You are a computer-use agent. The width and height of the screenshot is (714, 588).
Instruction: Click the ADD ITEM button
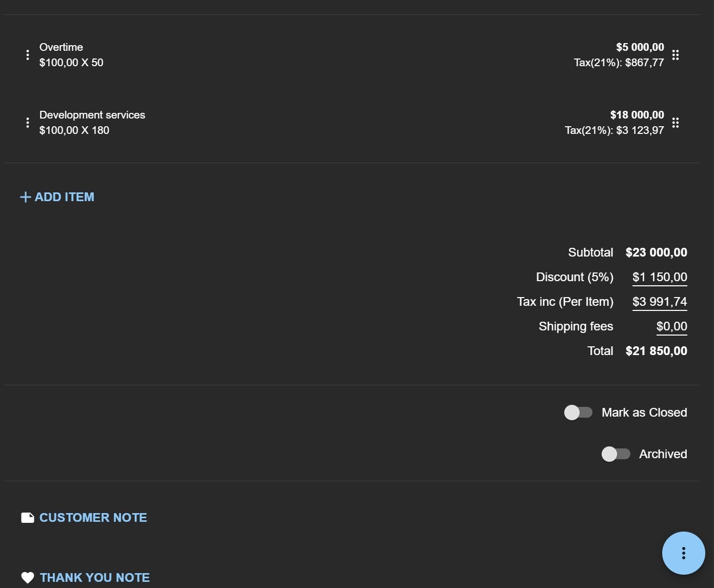click(x=57, y=197)
